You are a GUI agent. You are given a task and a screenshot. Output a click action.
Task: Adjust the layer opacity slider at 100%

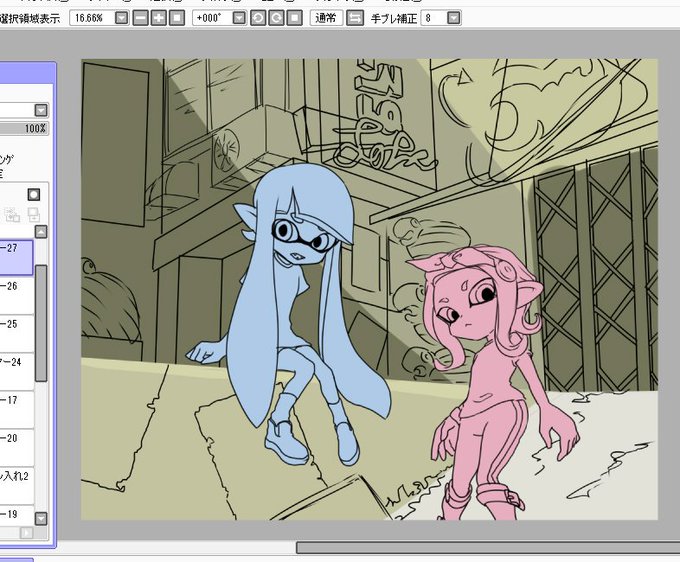tap(24, 129)
